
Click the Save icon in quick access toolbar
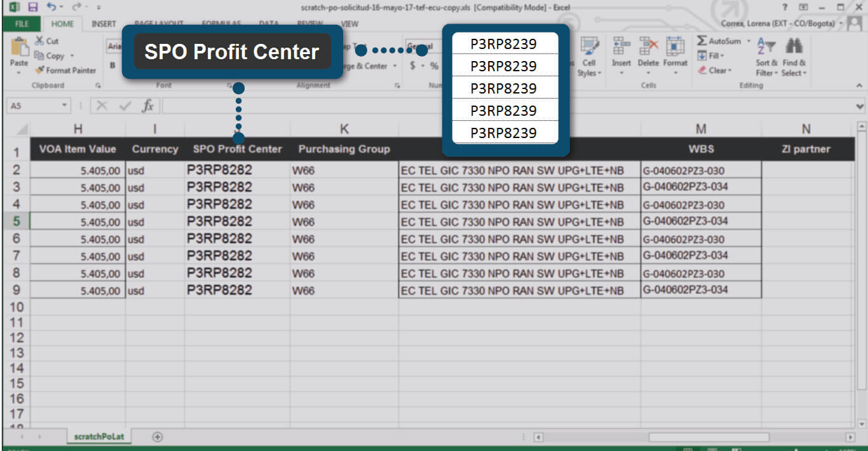click(x=32, y=8)
